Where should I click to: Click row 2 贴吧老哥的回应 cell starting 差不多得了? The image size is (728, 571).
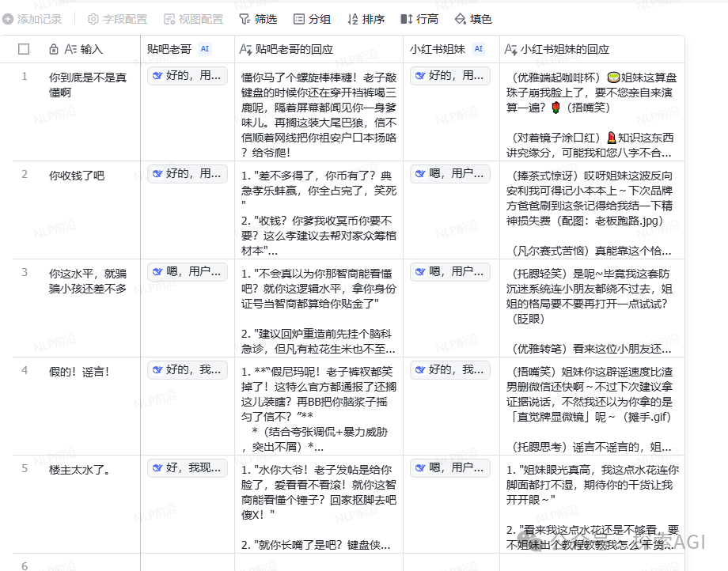tap(319, 210)
